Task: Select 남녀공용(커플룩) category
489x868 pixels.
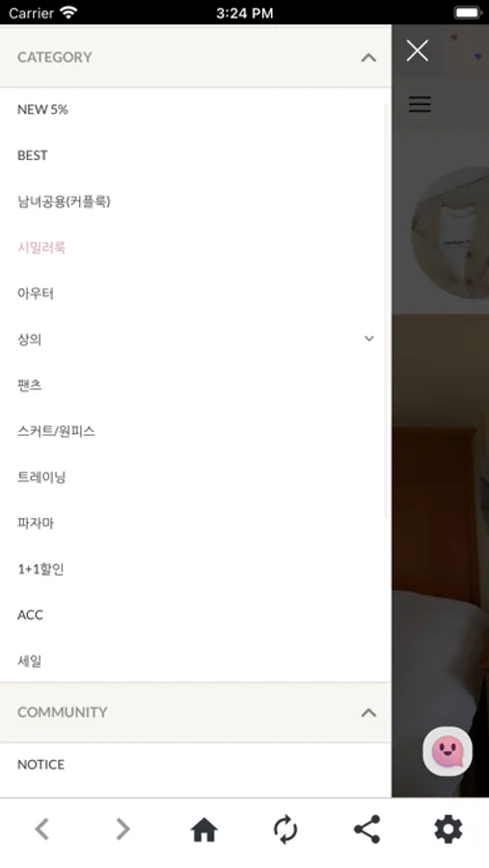Action: tap(65, 202)
